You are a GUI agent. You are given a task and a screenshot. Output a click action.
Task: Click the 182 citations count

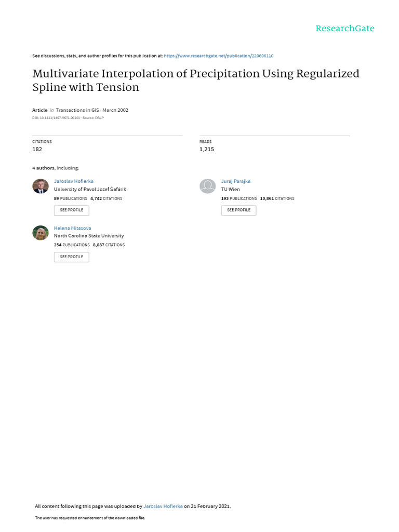[37, 149]
